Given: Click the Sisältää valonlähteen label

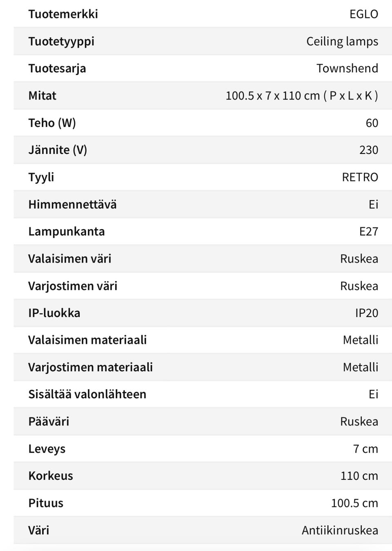Looking at the screenshot, I should [87, 394].
